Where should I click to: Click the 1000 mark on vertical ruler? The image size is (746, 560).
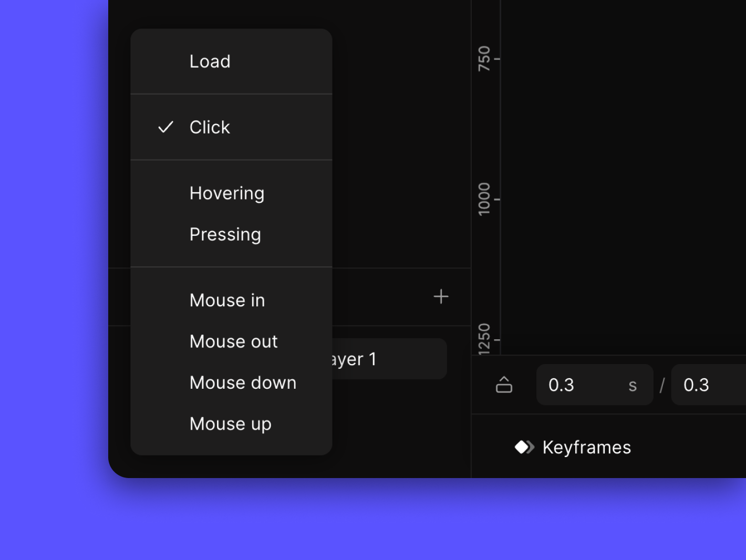click(x=484, y=199)
